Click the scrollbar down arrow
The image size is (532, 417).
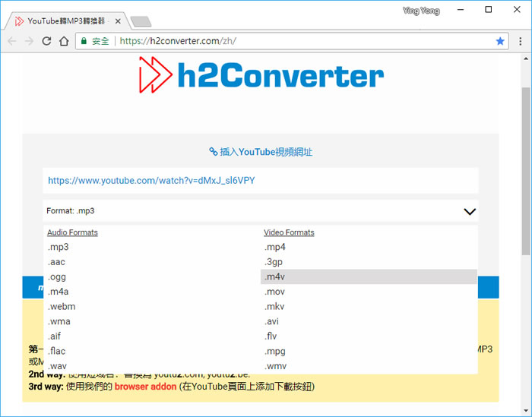tap(526, 411)
